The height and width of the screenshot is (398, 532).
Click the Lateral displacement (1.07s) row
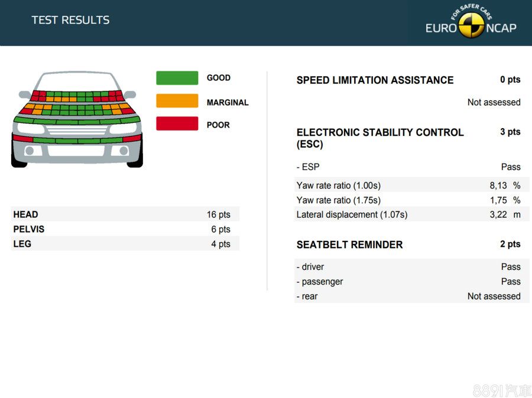click(x=408, y=215)
